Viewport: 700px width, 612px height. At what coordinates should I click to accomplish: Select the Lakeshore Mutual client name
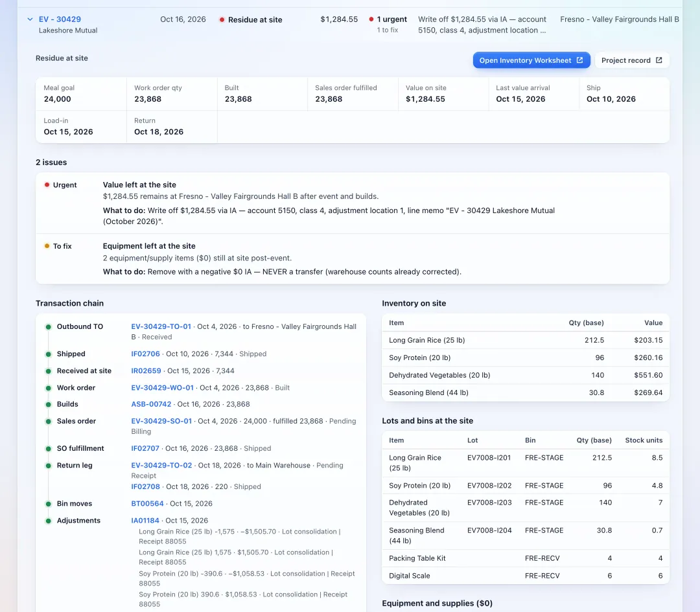tap(68, 30)
